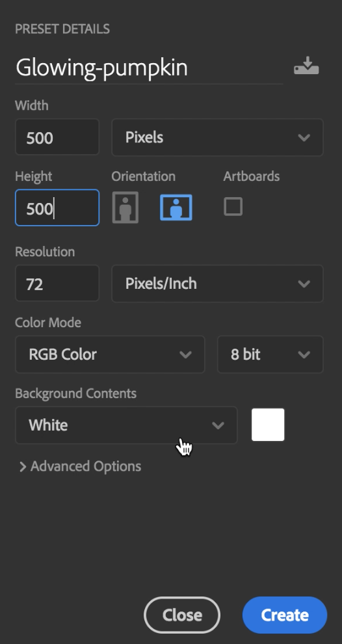Viewport: 342px width, 644px height.
Task: Open the Background Contents White dropdown
Action: click(126, 425)
